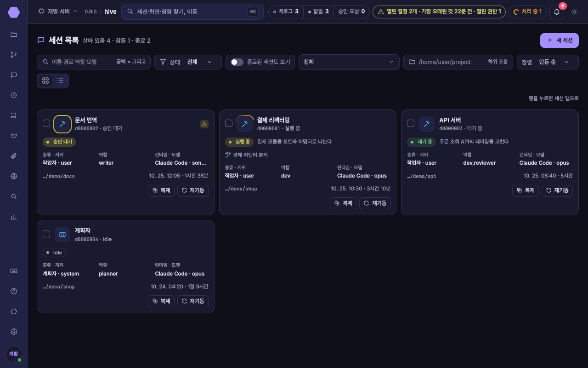
Task: Open the 열린 결정 2개 warning banner
Action: click(439, 11)
